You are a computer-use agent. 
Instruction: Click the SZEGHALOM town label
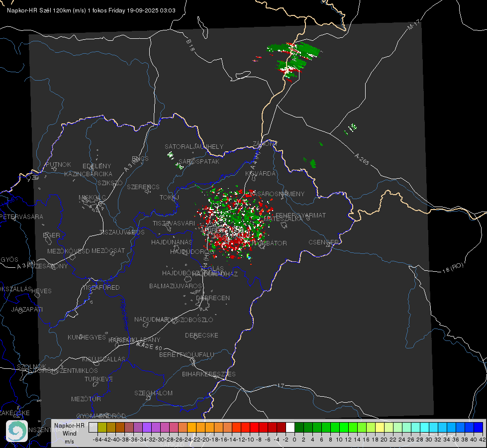coord(153,393)
